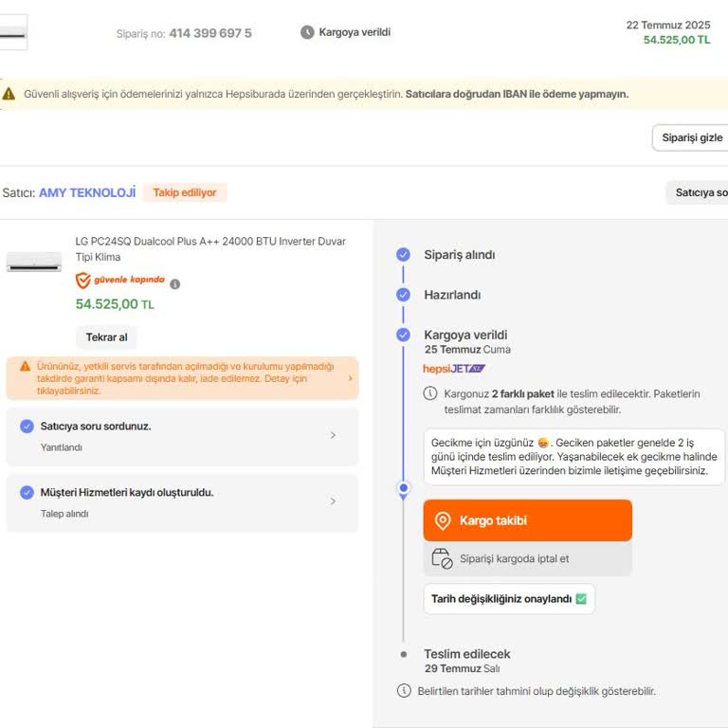Viewport: 728px width, 728px height.
Task: Click the info icon next to güvenle kapında
Action: click(x=175, y=283)
